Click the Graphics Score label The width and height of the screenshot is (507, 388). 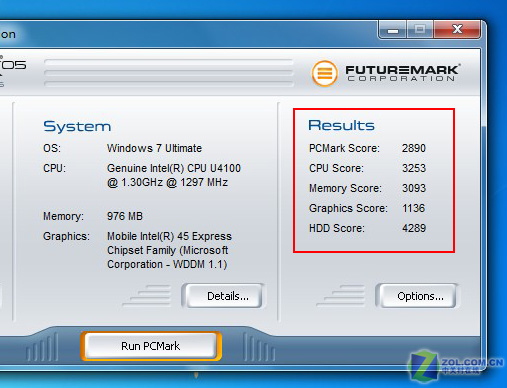coord(348,208)
